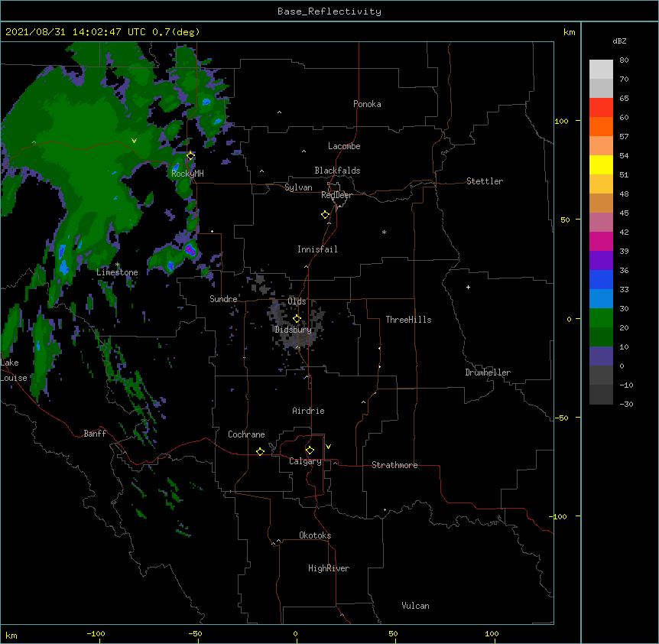The height and width of the screenshot is (644, 659).
Task: Select the orange 60 dBZ legend swatch
Action: coord(601,126)
